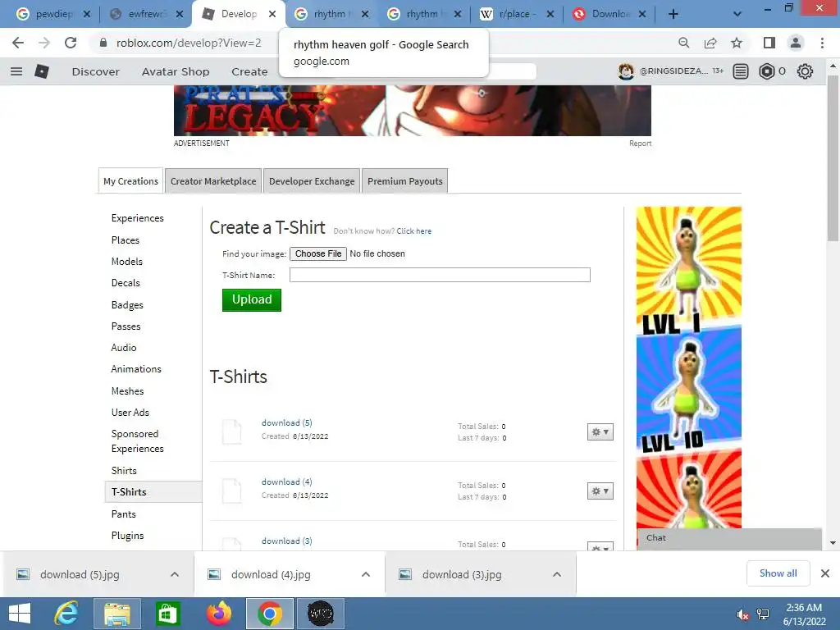Viewport: 840px width, 630px height.
Task: Click the browser address bar URL
Action: point(189,43)
